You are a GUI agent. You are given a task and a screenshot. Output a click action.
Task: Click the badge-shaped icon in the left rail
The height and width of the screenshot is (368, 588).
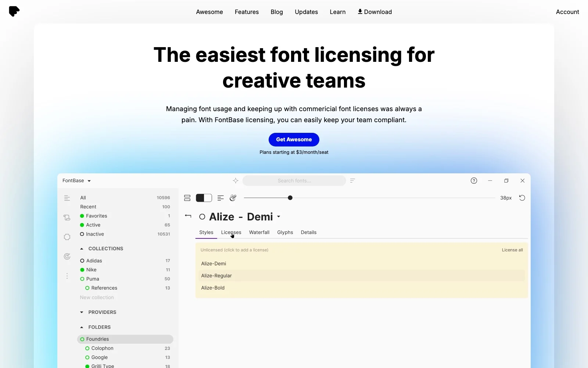(x=67, y=237)
